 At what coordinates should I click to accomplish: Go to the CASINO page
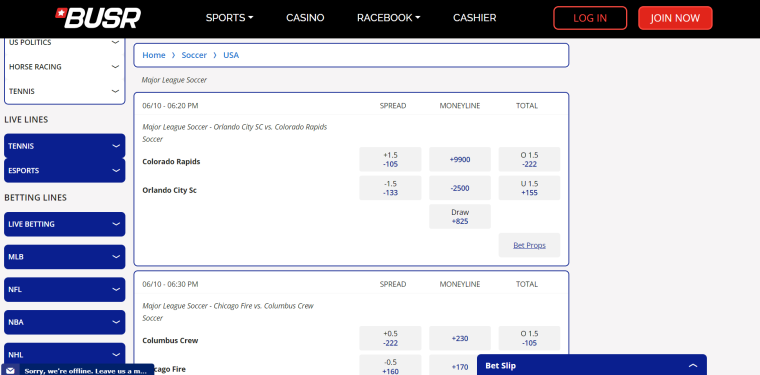click(305, 18)
